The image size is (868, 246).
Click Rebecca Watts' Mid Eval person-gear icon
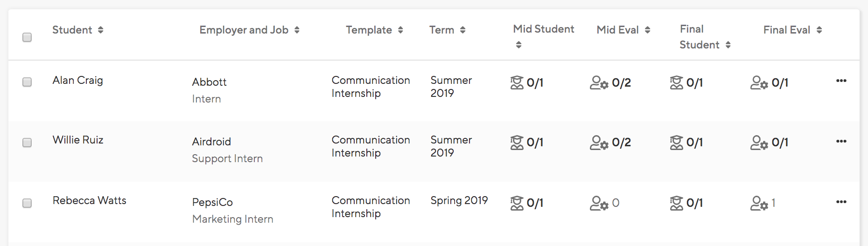[599, 203]
